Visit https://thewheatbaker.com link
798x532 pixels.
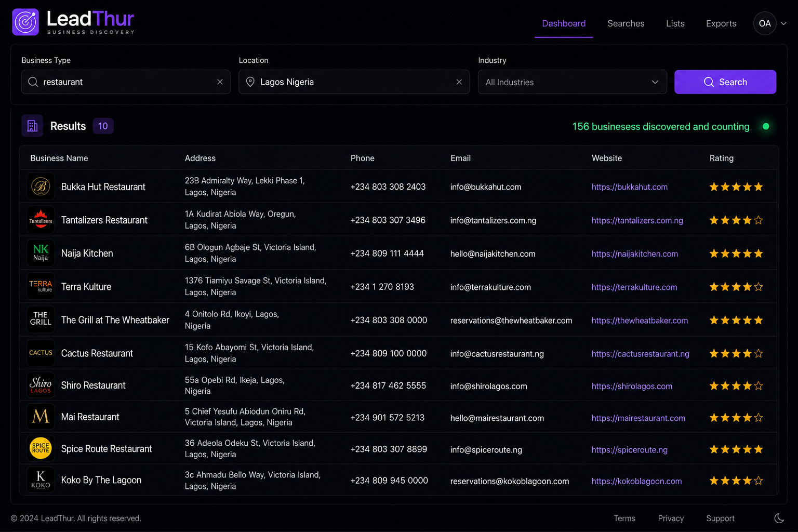coord(640,321)
